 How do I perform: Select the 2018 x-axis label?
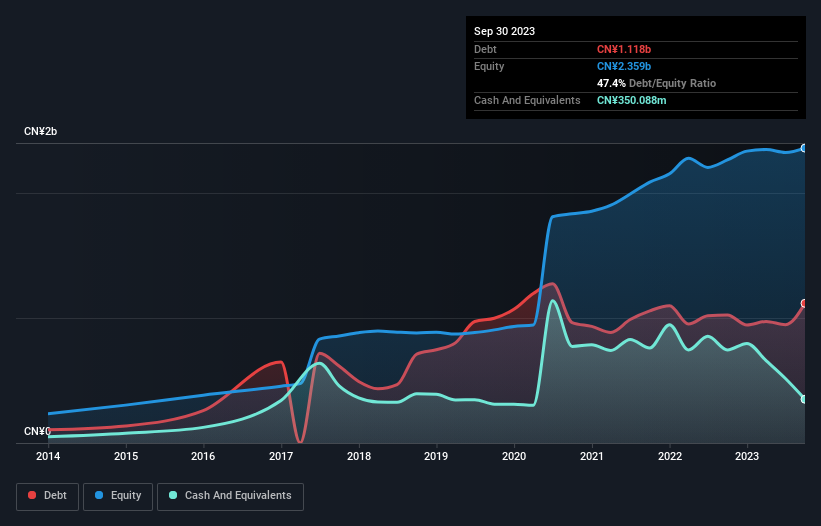(359, 456)
